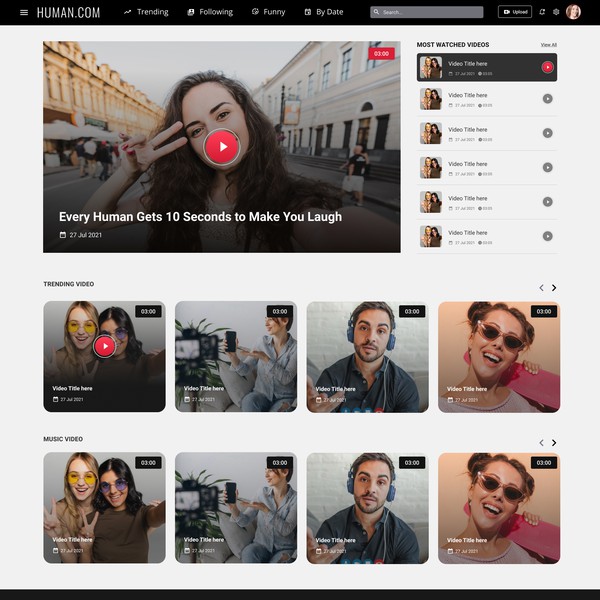This screenshot has width=600, height=600.
Task: Click the MOST WATCHED VIDEOS heading
Action: tap(453, 45)
